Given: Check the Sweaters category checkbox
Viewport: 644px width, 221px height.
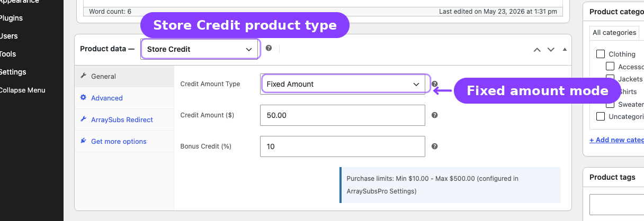Looking at the screenshot, I should coord(610,104).
